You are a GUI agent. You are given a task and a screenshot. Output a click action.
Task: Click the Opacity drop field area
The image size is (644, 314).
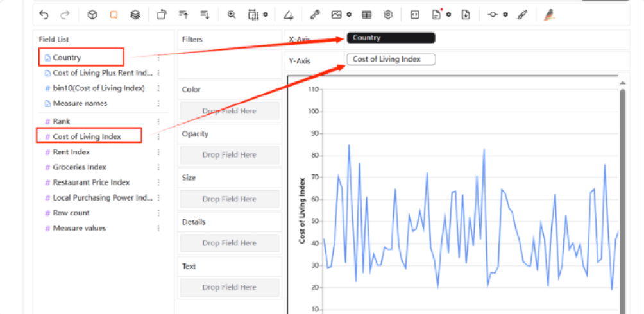click(229, 154)
